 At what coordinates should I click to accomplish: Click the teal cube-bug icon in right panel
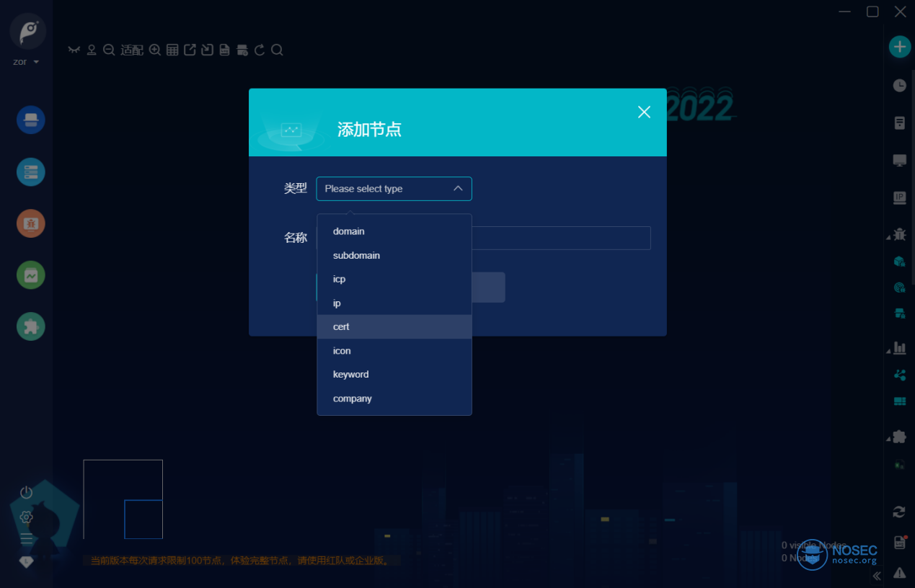pos(899,261)
